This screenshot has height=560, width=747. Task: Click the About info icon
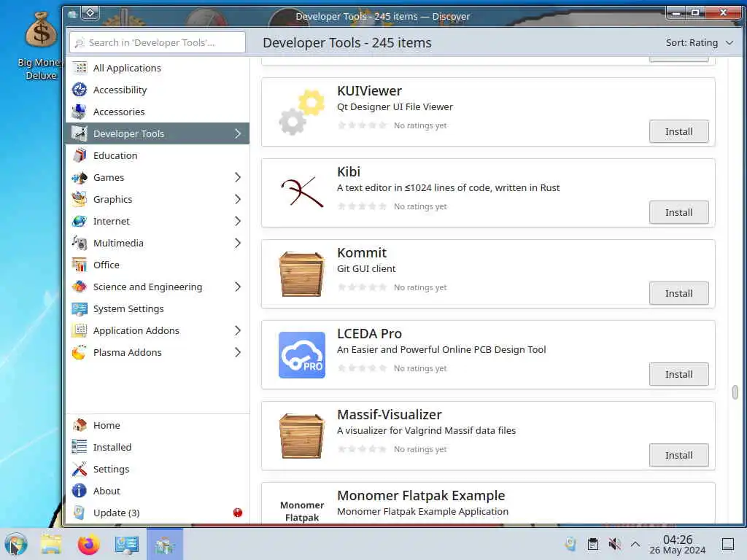point(80,491)
